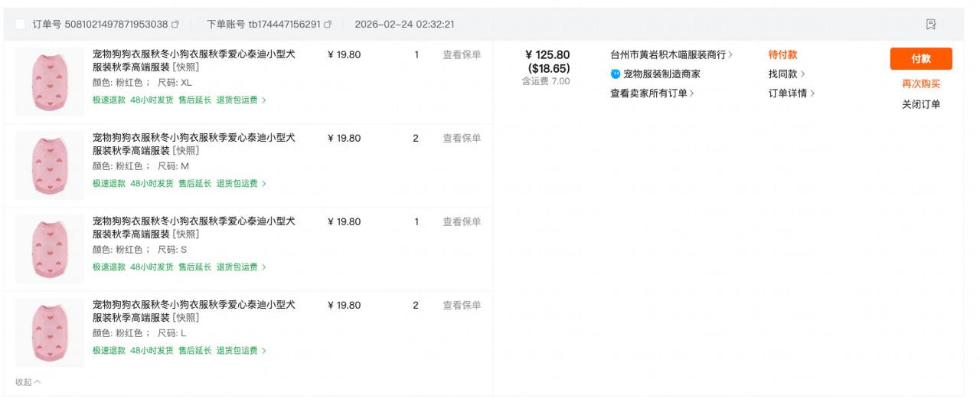Expand service guarantees on the XL item

tap(264, 100)
